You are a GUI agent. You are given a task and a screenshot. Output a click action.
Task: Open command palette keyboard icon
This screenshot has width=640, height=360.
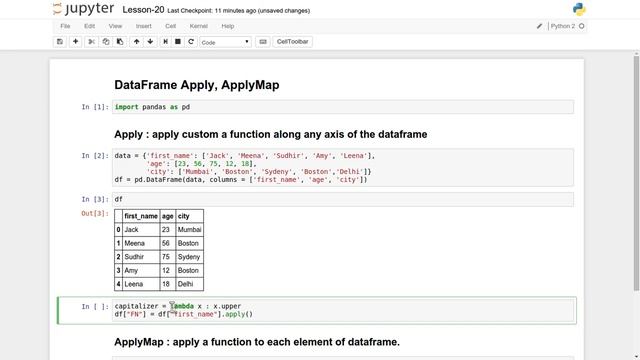(x=263, y=42)
